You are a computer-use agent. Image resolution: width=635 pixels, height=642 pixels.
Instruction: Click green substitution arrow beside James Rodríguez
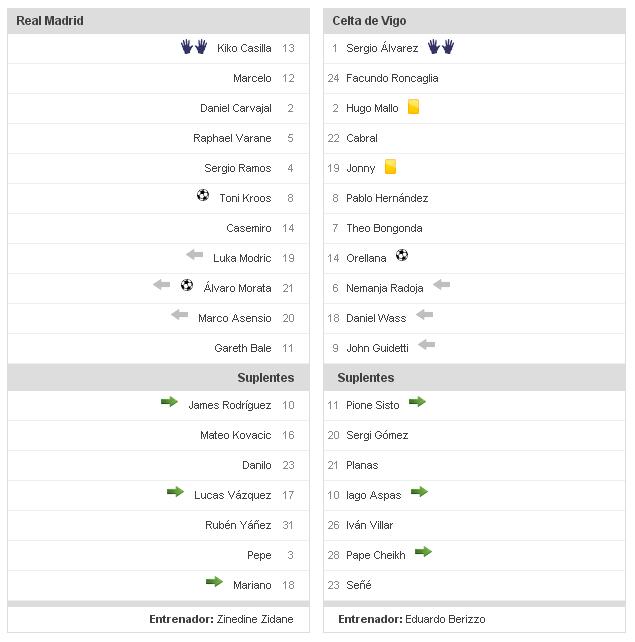point(169,403)
